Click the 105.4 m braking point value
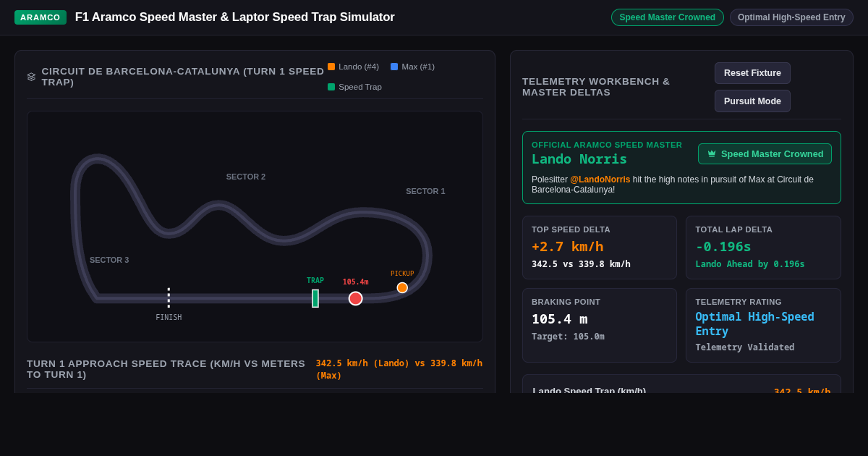Viewport: 868px width, 456px height. tap(559, 319)
